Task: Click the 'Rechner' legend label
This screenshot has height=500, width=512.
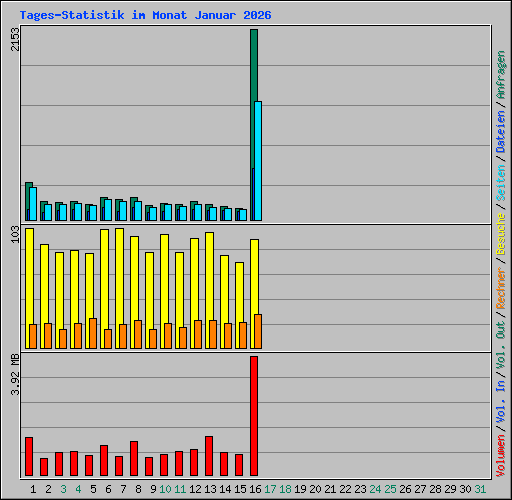Action: (501, 288)
